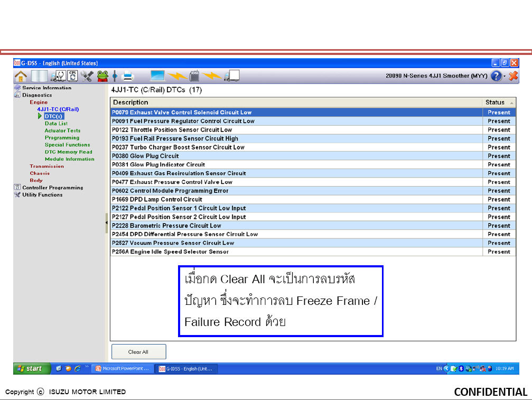The height and width of the screenshot is (400, 532).
Task: Expand hidden tray icons arrow
Action: coord(446,368)
